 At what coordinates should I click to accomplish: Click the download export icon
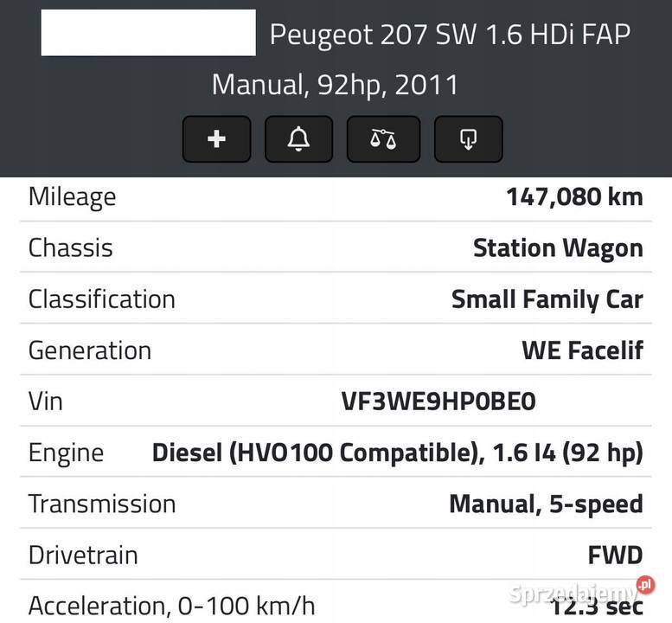click(x=468, y=138)
